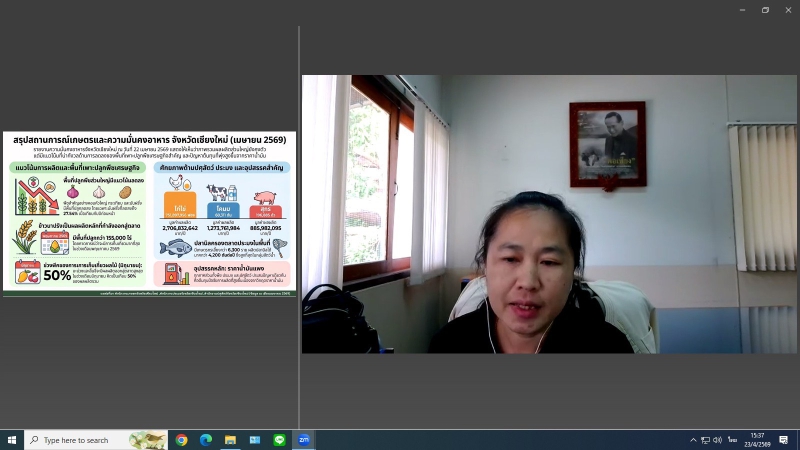Image resolution: width=800 pixels, height=450 pixels.
Task: Click the speaker's video panel
Action: [549, 214]
